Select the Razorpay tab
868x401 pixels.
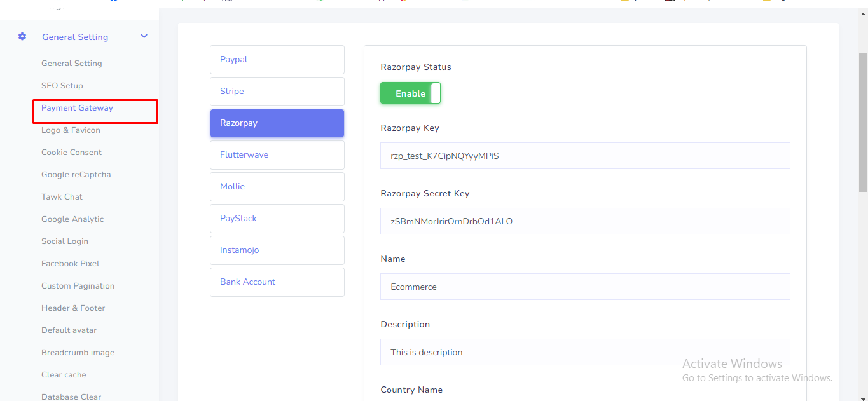coord(277,123)
